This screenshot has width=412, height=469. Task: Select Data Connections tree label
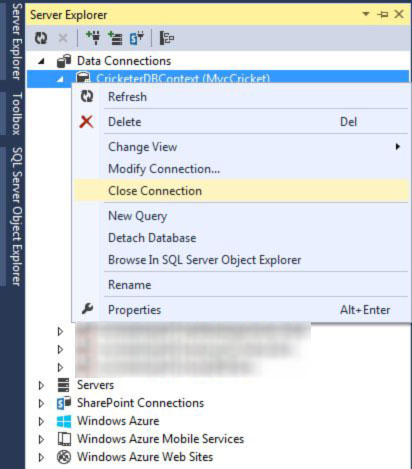(124, 61)
